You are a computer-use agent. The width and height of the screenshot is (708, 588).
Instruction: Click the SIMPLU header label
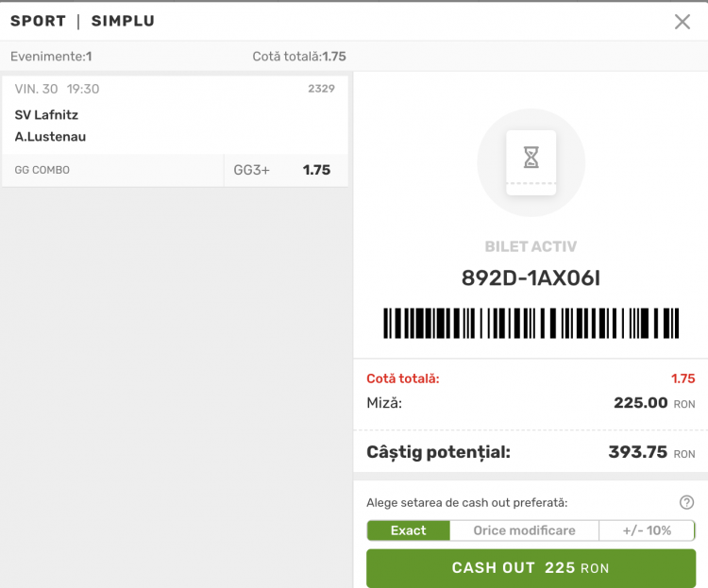click(123, 21)
